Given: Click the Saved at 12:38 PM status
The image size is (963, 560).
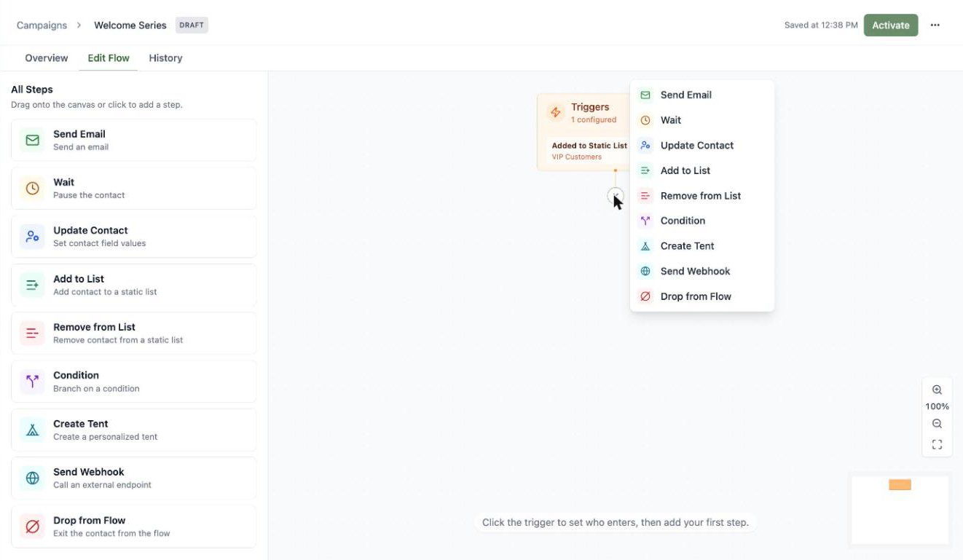Looking at the screenshot, I should click(x=821, y=25).
